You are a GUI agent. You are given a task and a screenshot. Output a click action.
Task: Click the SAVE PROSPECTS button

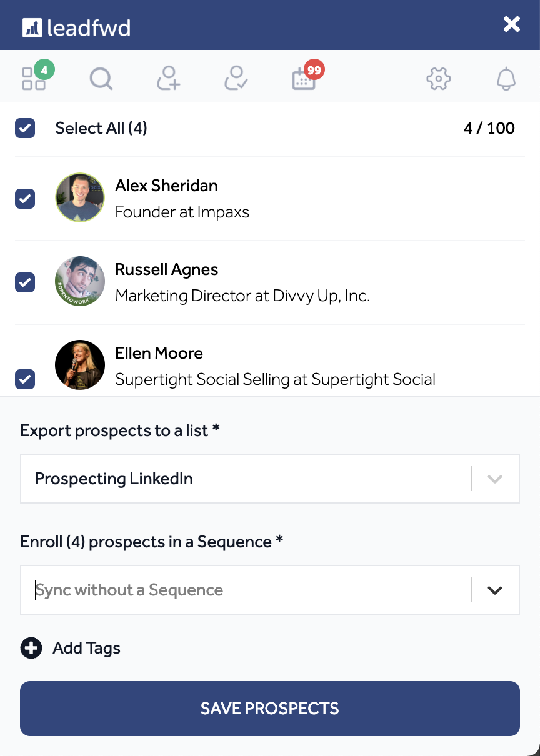click(x=270, y=709)
